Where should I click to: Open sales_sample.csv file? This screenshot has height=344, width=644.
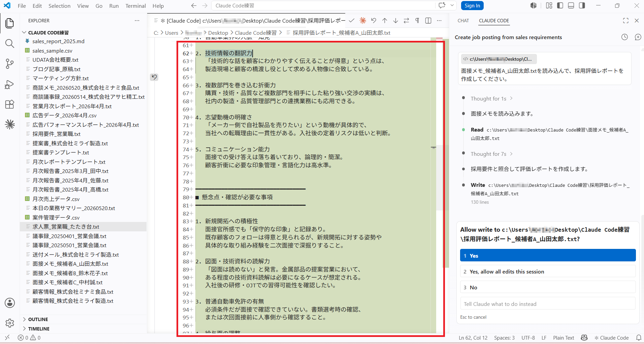pos(52,51)
